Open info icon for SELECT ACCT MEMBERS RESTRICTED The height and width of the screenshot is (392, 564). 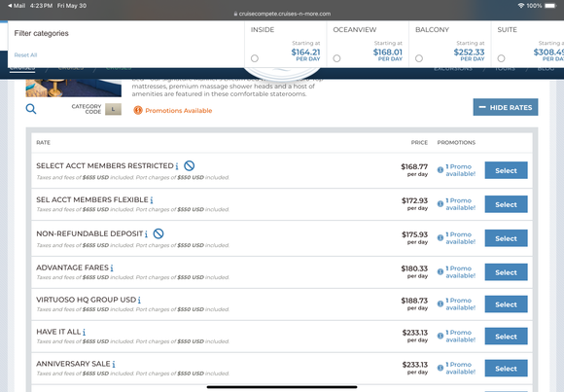[177, 166]
